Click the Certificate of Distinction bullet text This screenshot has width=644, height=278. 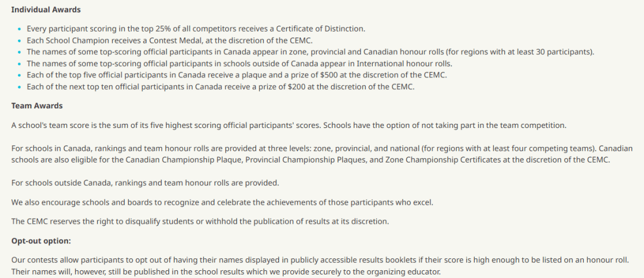tap(196, 29)
